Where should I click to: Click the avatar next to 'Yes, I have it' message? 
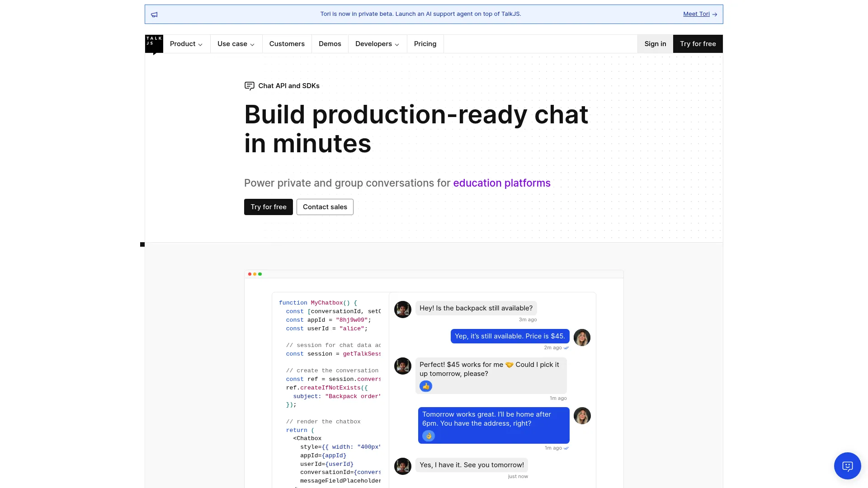click(x=403, y=466)
